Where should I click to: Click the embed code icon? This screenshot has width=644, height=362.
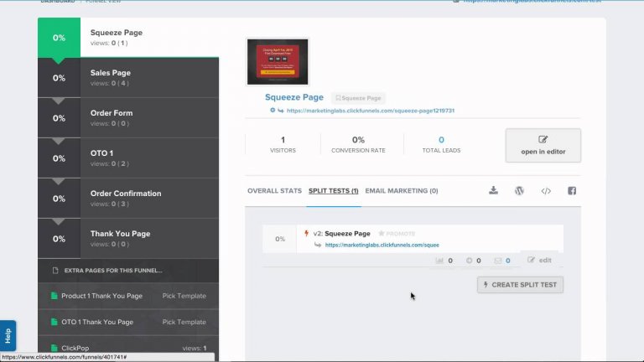tap(546, 191)
